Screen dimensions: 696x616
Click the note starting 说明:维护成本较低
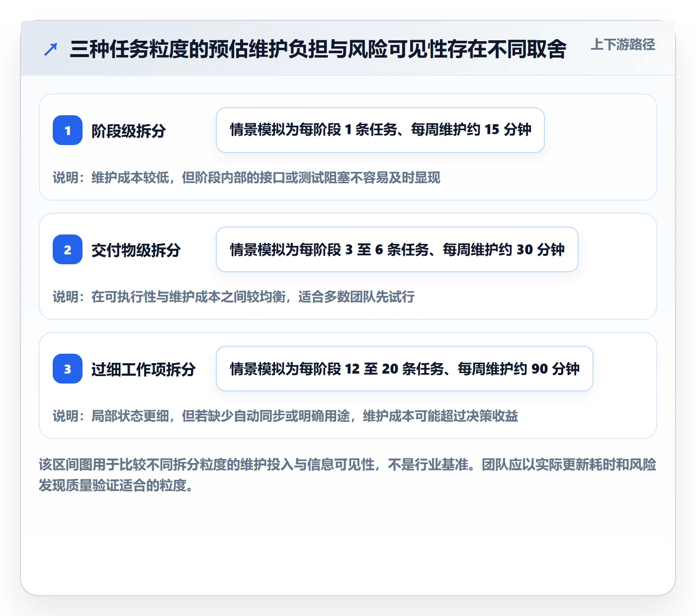247,178
